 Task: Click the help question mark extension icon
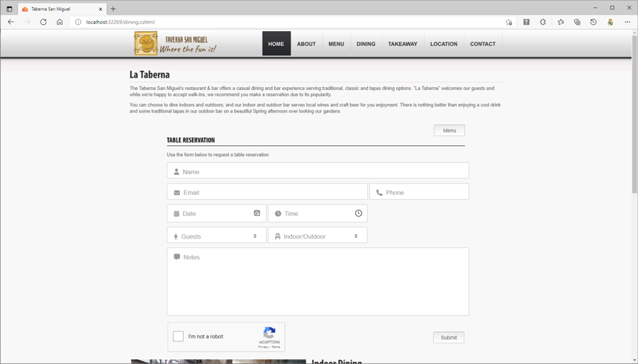tap(526, 22)
